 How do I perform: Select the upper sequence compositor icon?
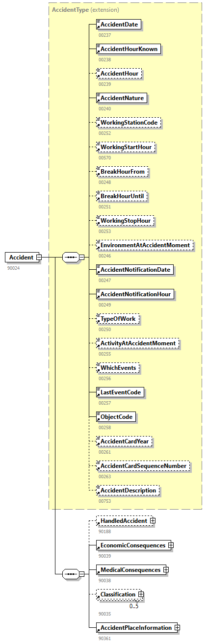pyautogui.click(x=71, y=257)
